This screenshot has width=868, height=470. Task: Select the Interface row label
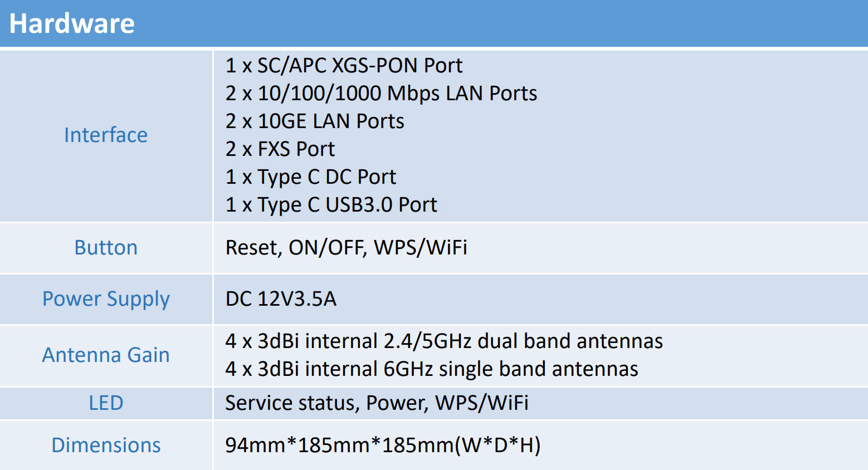[106, 135]
